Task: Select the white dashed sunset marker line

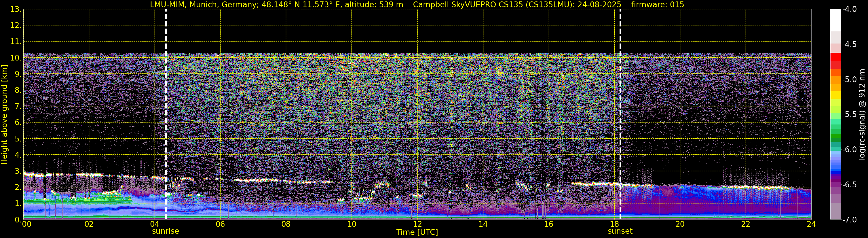Action: coord(620,114)
